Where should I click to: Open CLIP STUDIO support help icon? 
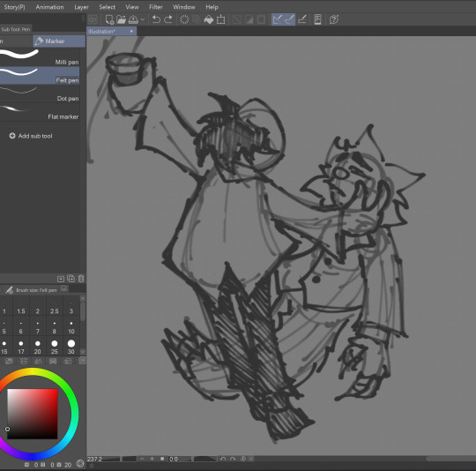333,19
